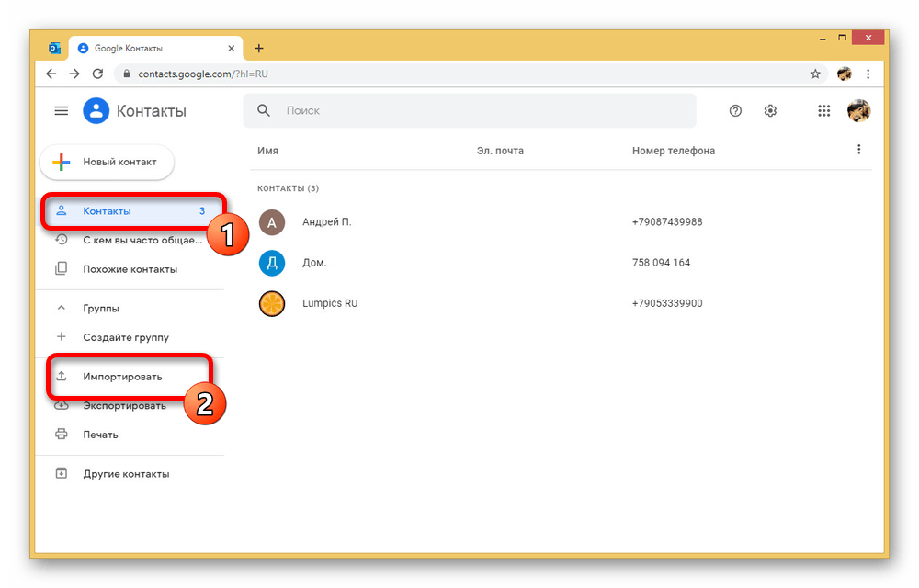Open the Google account avatar in Contacts header
Screen dimensions: 919x588
tap(858, 110)
